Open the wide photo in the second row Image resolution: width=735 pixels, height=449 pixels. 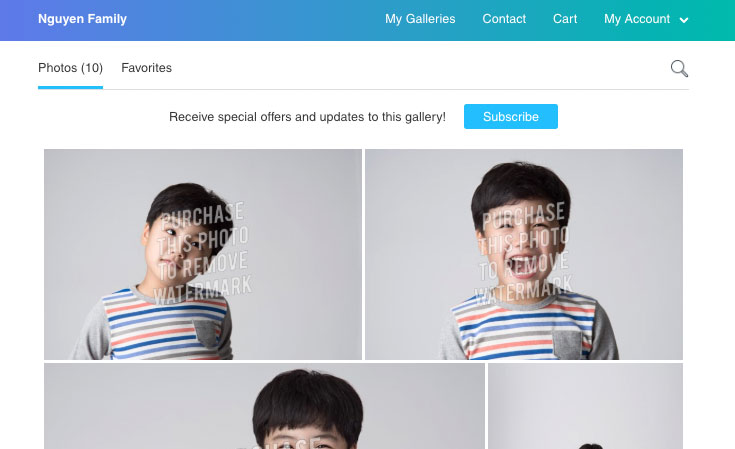(264, 406)
